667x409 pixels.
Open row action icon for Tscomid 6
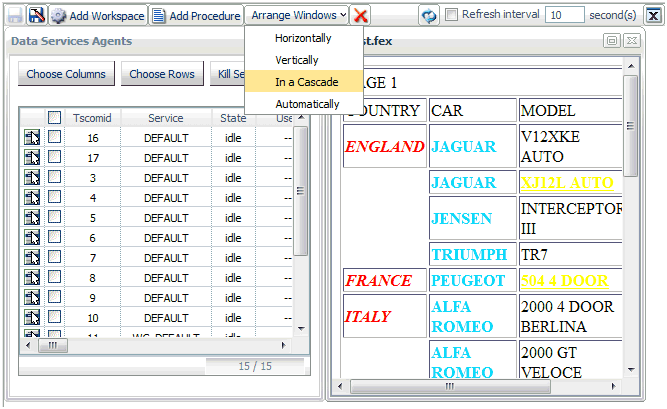[x=32, y=237]
